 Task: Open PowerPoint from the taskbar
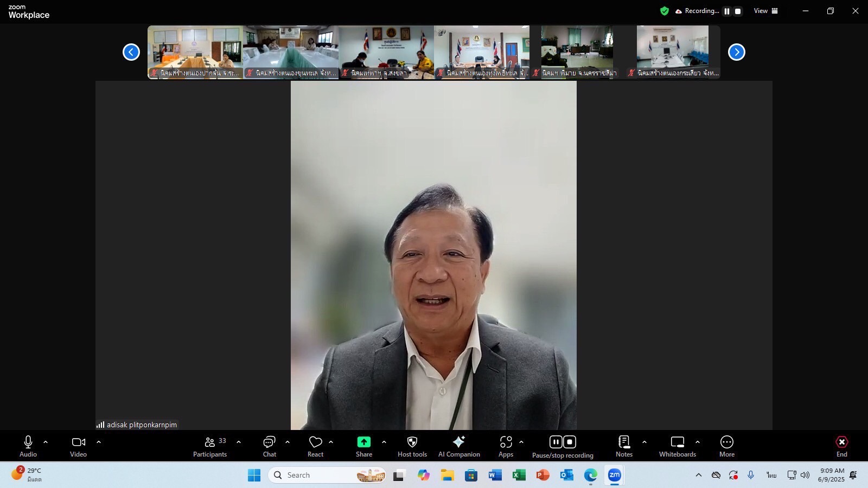542,475
